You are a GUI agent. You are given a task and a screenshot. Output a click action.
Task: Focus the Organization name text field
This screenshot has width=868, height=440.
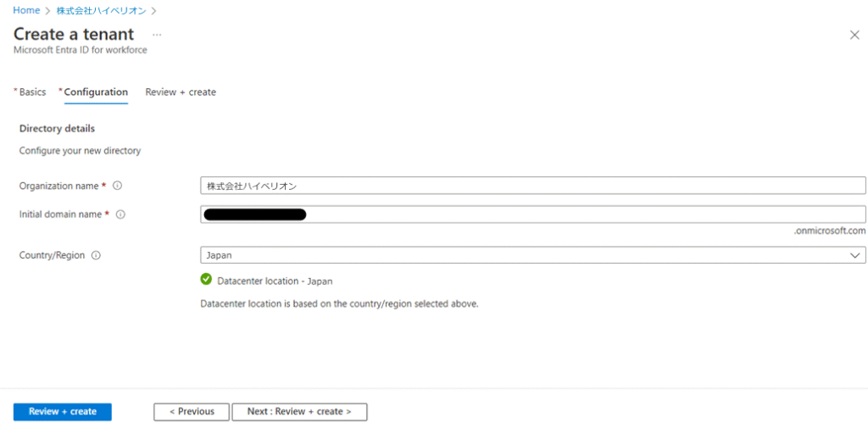click(x=532, y=186)
